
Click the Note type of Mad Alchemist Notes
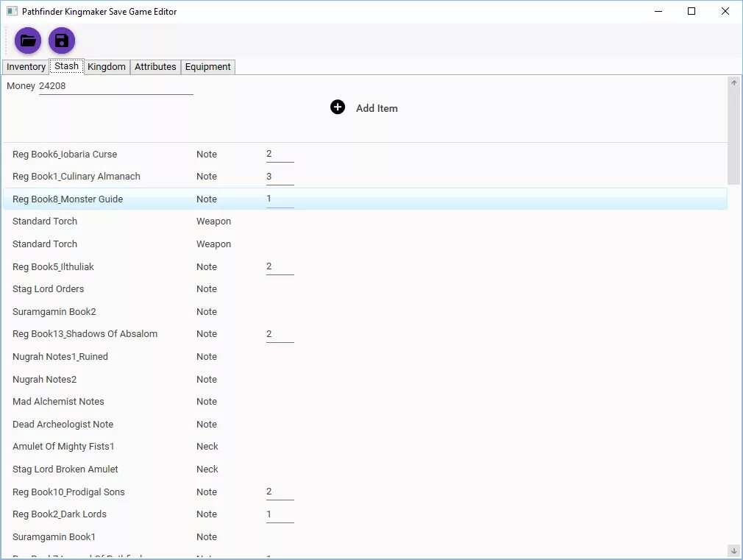[207, 402]
